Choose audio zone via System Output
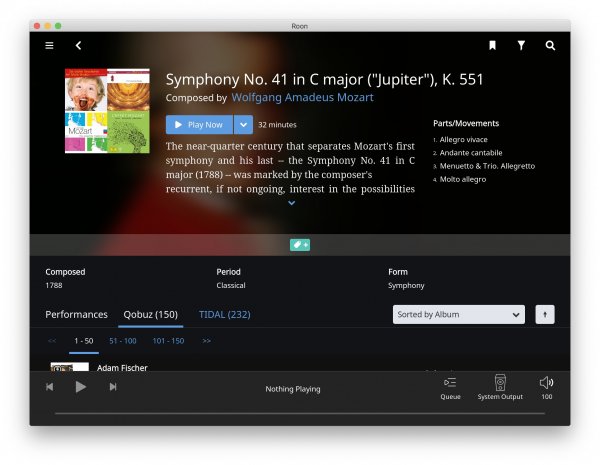600x465 pixels. point(500,387)
